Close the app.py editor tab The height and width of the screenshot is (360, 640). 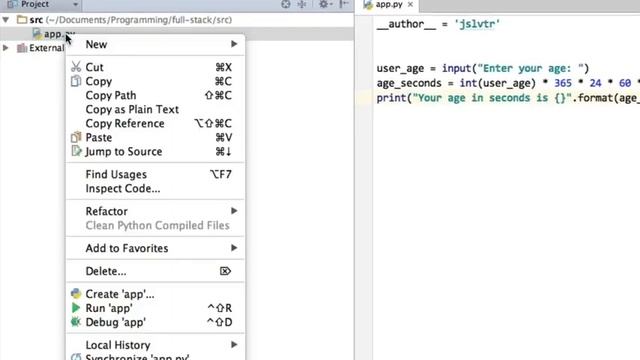(410, 4)
